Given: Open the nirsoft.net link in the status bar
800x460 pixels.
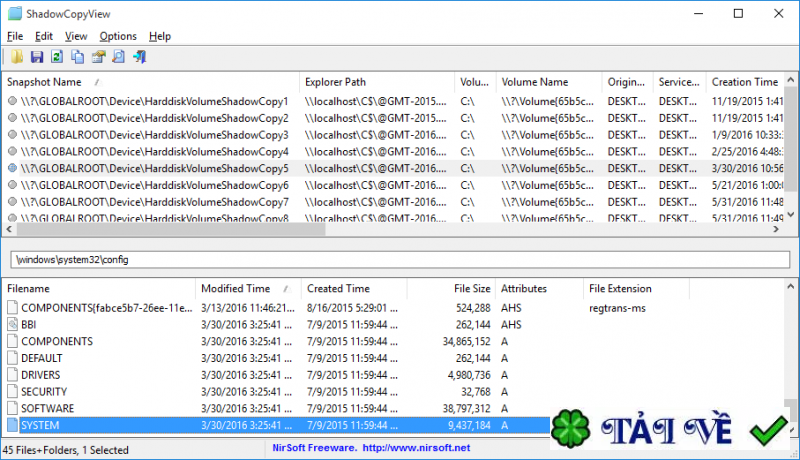Looking at the screenshot, I should pos(416,448).
